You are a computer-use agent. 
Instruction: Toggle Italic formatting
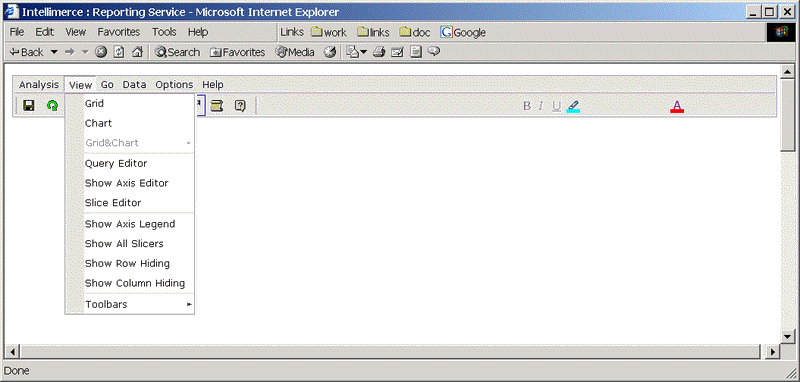(x=541, y=106)
